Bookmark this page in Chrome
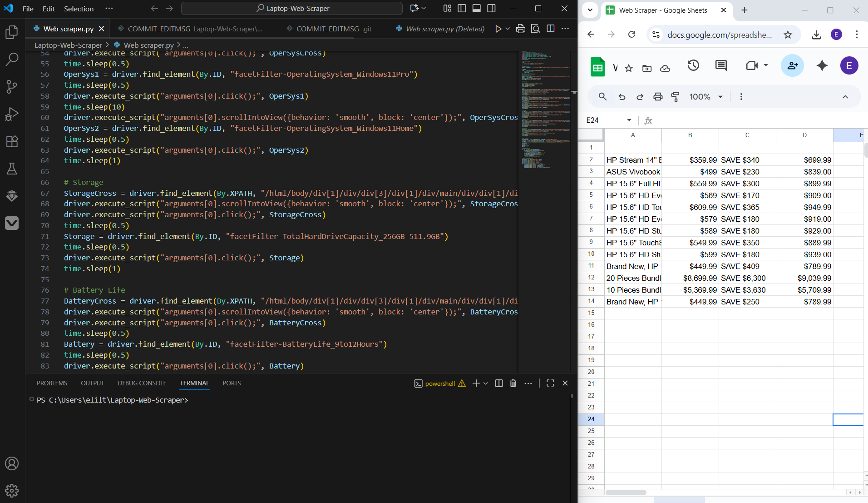Viewport: 868px width, 503px height. coord(788,35)
